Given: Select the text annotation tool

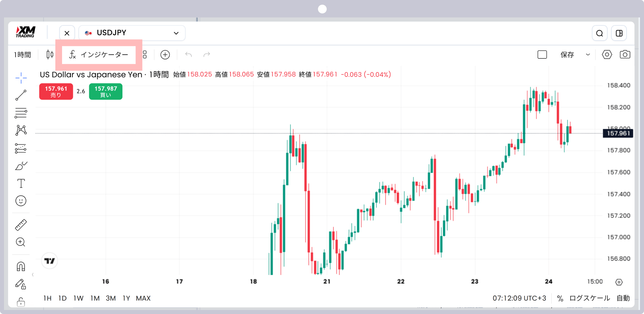Looking at the screenshot, I should [21, 183].
